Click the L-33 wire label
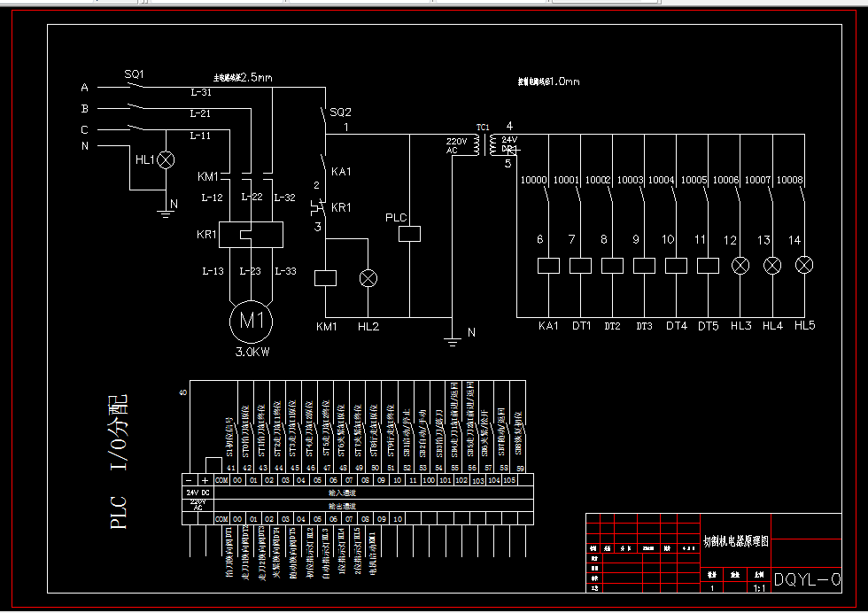Image resolution: width=868 pixels, height=613 pixels. point(285,271)
